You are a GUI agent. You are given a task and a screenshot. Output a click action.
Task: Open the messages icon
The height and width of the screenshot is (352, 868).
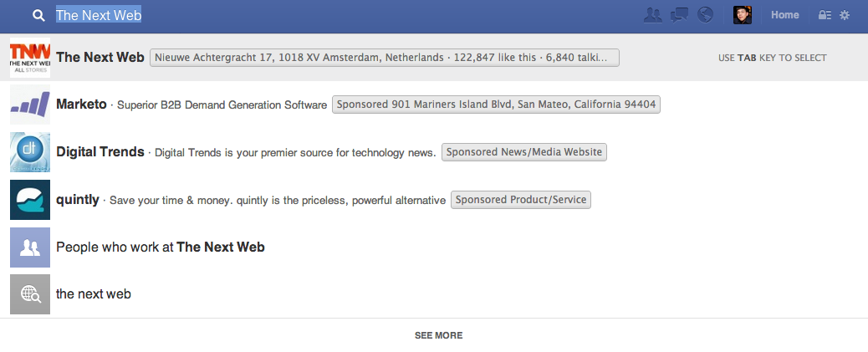pyautogui.click(x=679, y=15)
